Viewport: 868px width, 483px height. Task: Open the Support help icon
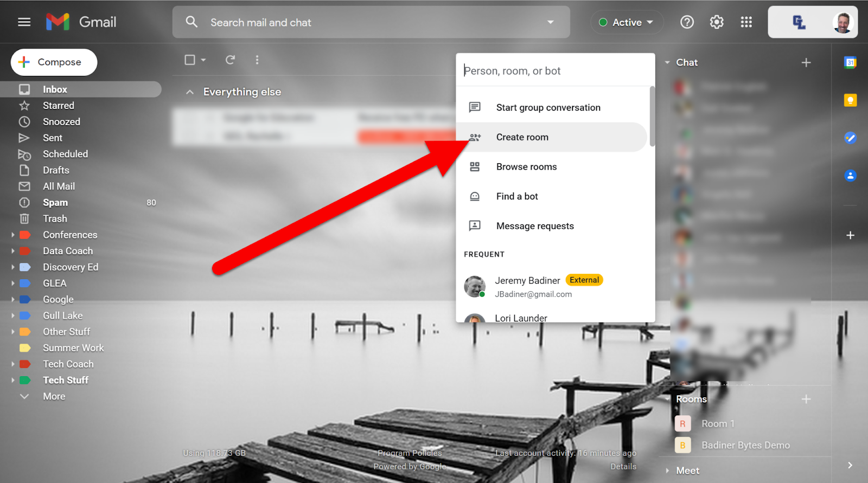(x=687, y=22)
